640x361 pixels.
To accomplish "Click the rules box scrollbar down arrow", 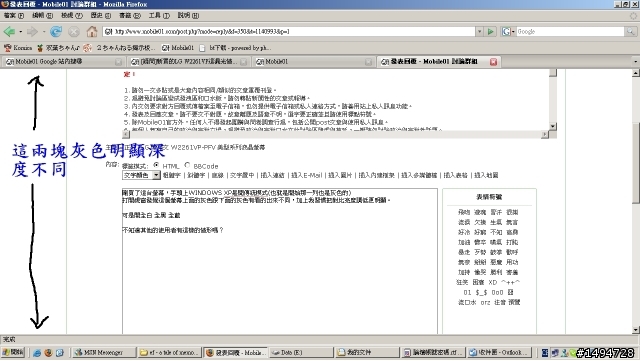I will 553,127.
